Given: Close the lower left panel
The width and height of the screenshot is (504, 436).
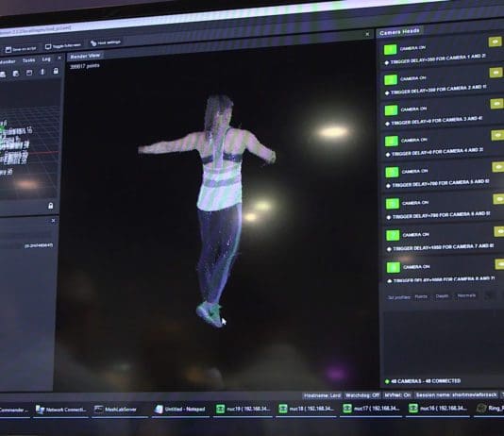Looking at the screenshot, I should (x=54, y=221).
